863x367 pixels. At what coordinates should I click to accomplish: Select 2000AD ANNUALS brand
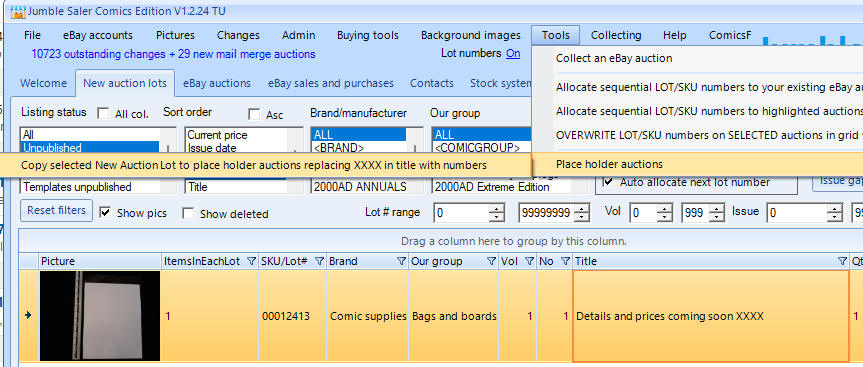[x=359, y=187]
